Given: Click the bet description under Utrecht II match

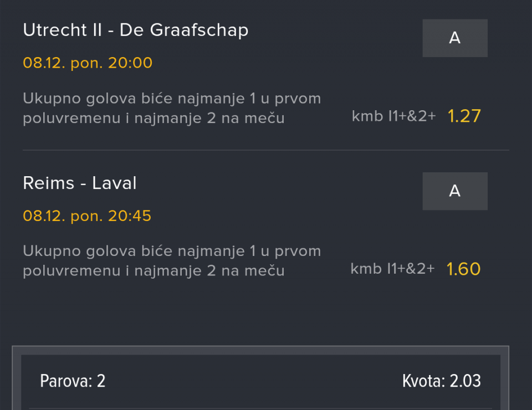Looking at the screenshot, I should click(172, 109).
